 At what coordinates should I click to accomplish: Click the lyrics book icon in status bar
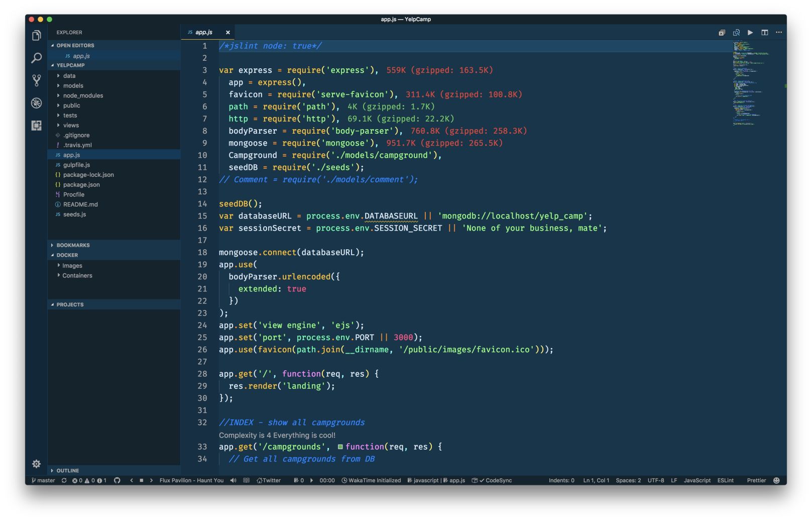tap(246, 480)
